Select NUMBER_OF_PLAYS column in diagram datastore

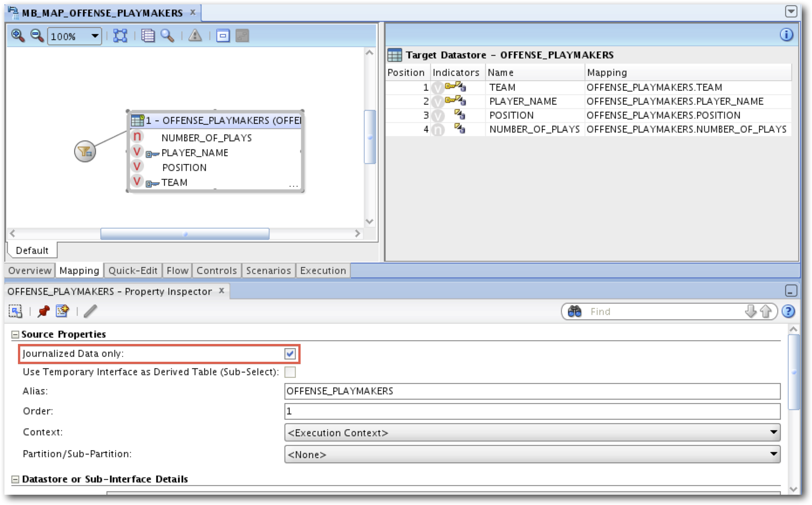206,138
